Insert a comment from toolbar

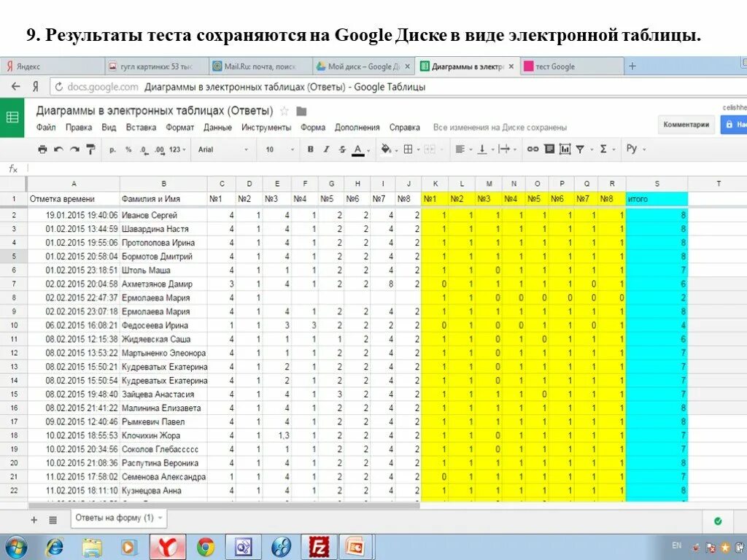tap(549, 149)
